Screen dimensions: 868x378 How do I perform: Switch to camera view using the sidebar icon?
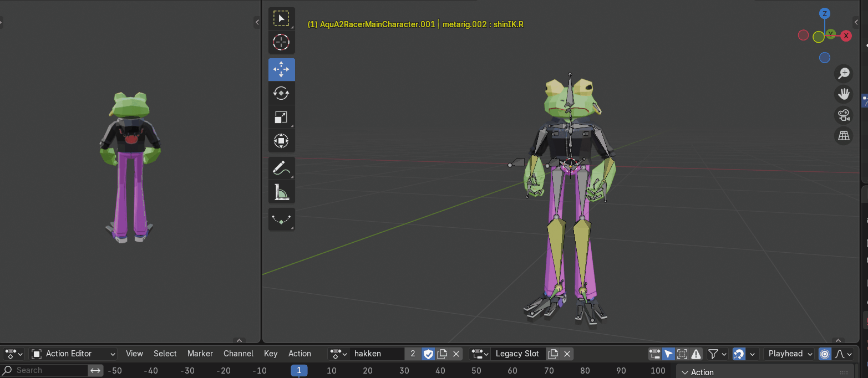(844, 115)
